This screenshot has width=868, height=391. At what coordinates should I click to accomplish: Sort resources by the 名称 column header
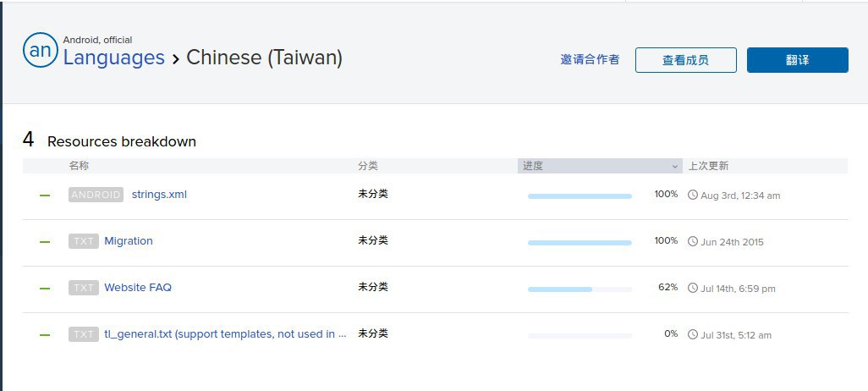tap(79, 166)
